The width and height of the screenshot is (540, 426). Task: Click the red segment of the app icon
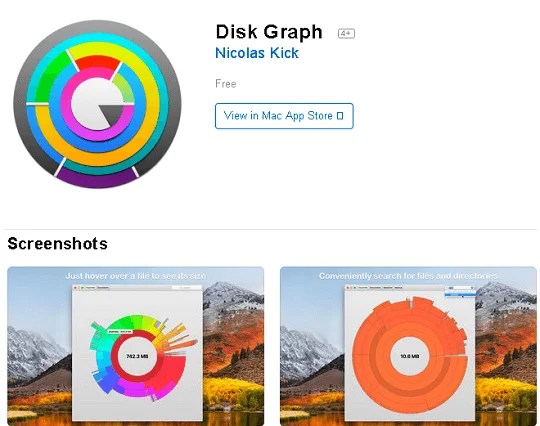click(x=97, y=63)
